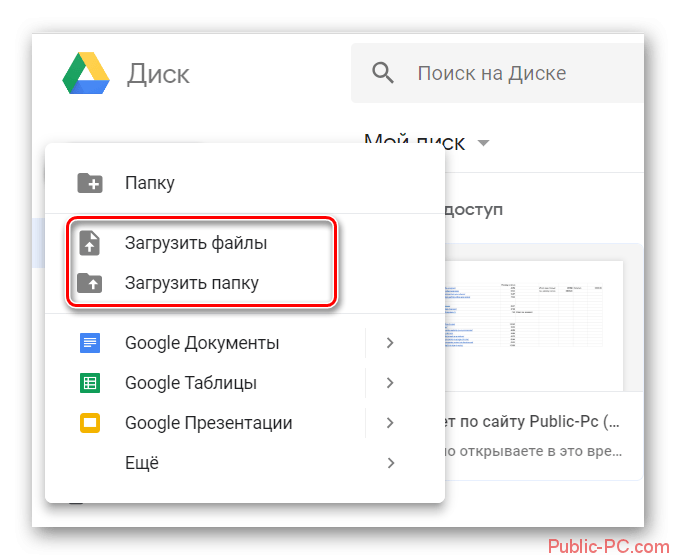Choose Google Презентации from the menu
The width and height of the screenshot is (676, 559).
pos(205,423)
